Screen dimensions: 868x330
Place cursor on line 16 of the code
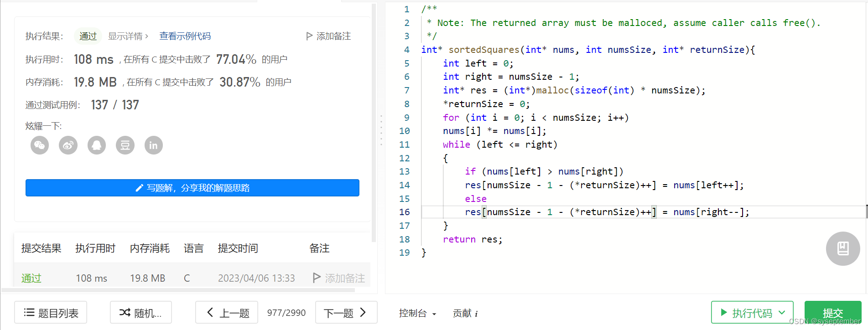[x=643, y=212]
